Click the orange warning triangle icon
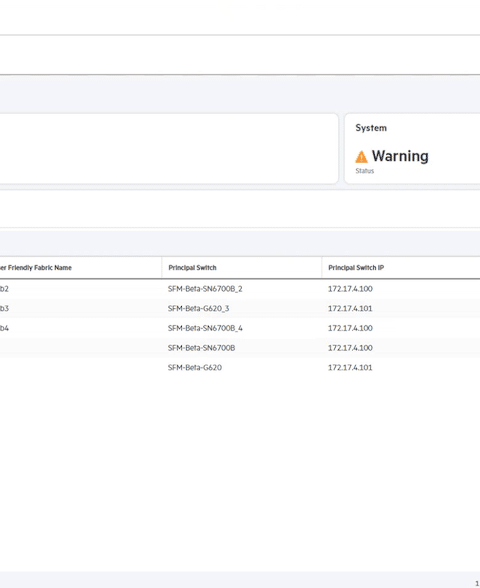 (x=361, y=157)
